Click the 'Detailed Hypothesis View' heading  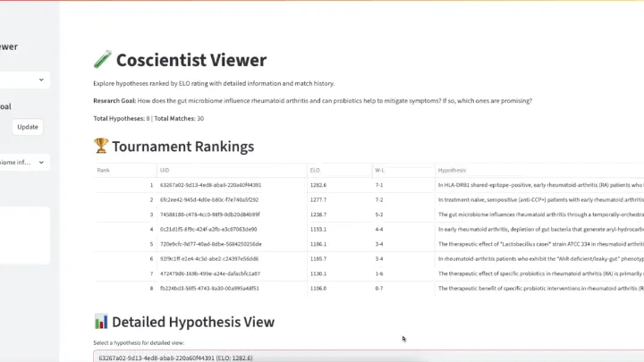[x=193, y=322]
